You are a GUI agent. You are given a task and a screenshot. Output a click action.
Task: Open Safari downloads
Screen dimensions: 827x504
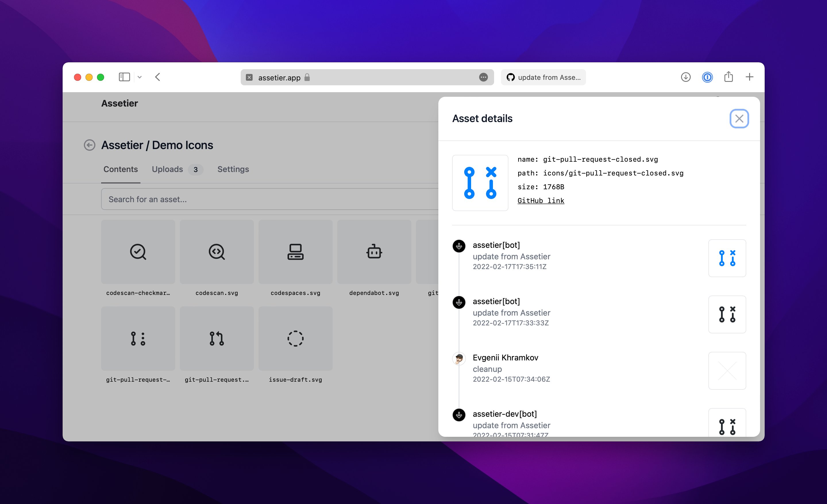pyautogui.click(x=685, y=77)
